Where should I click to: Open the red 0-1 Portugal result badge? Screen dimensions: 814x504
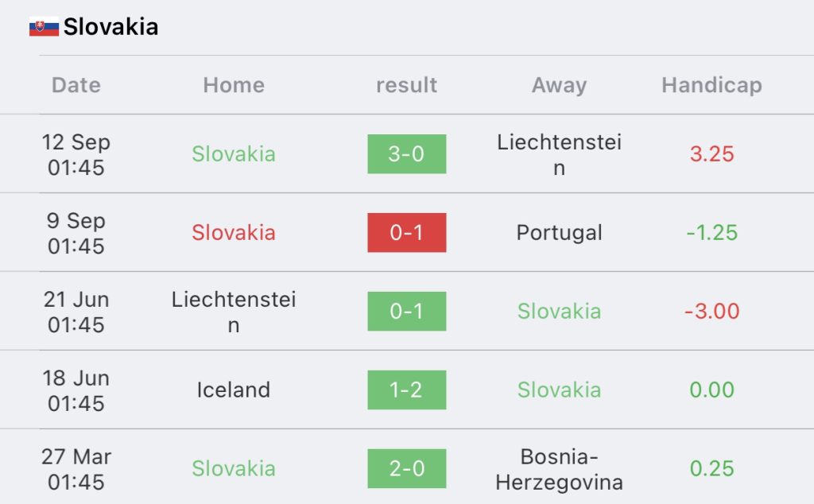coord(406,233)
